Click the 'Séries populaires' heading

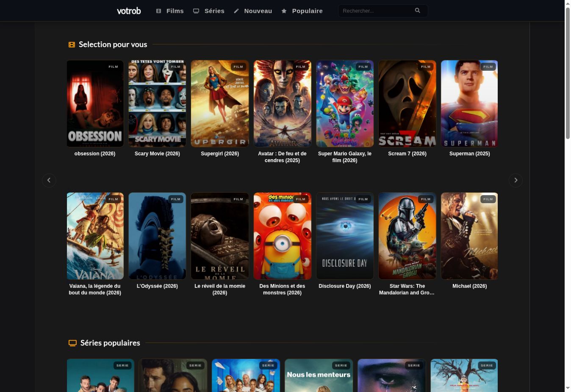click(110, 343)
